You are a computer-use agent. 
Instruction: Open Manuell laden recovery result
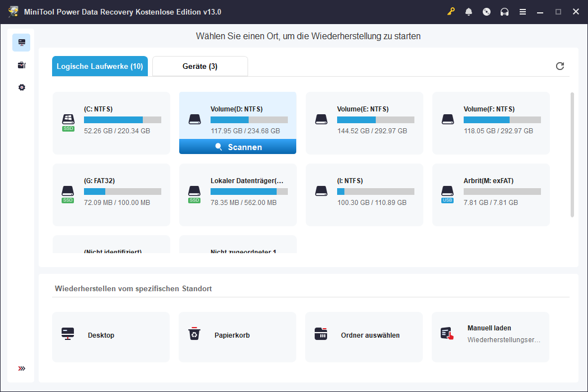point(491,337)
